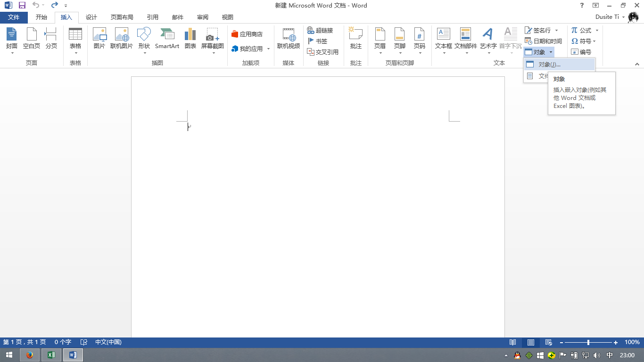
Task: Open the table (表格) insert menu
Action: pyautogui.click(x=75, y=40)
